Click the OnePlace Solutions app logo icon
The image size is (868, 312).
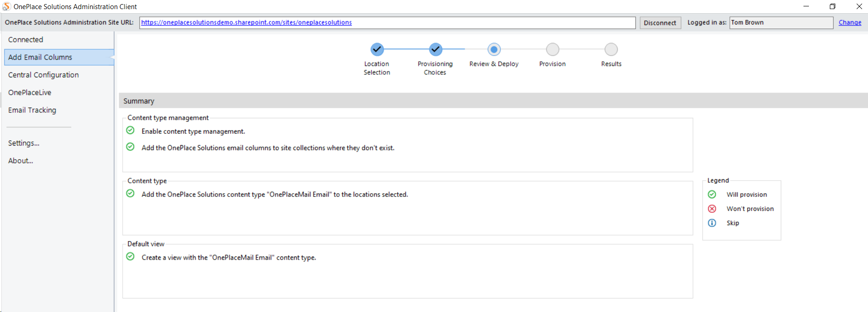(6, 6)
